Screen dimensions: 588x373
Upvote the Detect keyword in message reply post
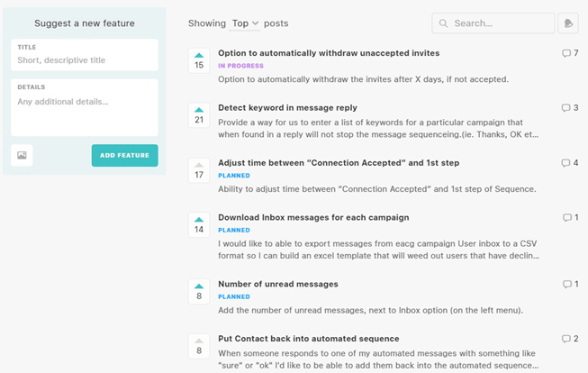199,114
